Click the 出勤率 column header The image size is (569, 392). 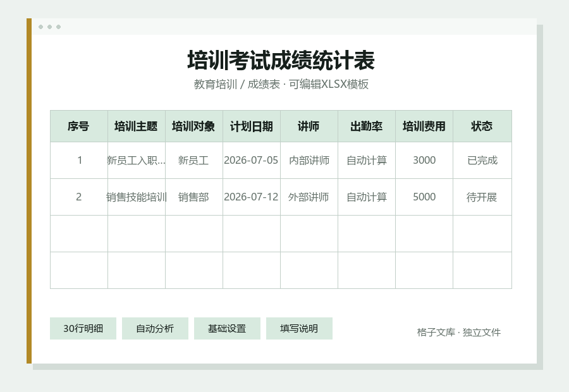367,126
